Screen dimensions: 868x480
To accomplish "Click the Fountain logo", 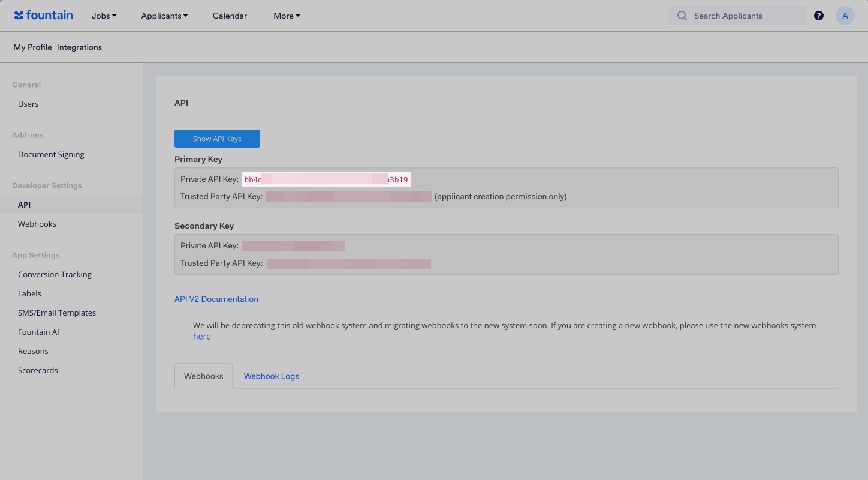I will pos(44,16).
